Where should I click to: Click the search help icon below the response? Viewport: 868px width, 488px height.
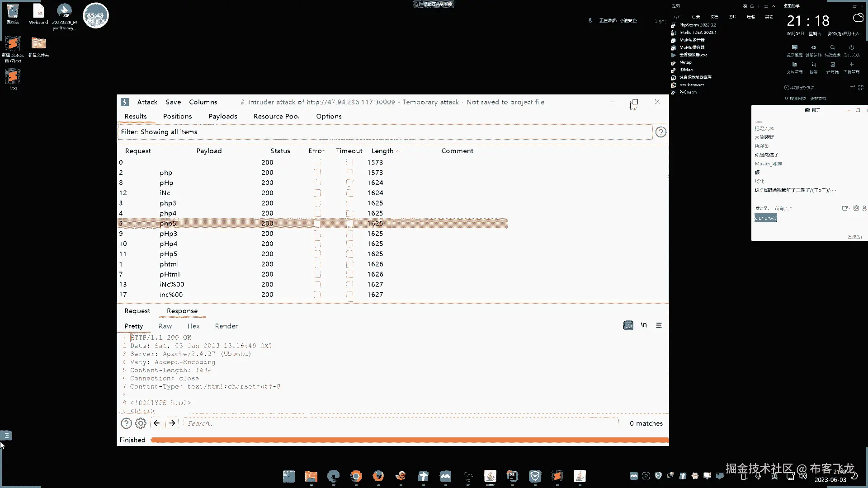pyautogui.click(x=126, y=423)
